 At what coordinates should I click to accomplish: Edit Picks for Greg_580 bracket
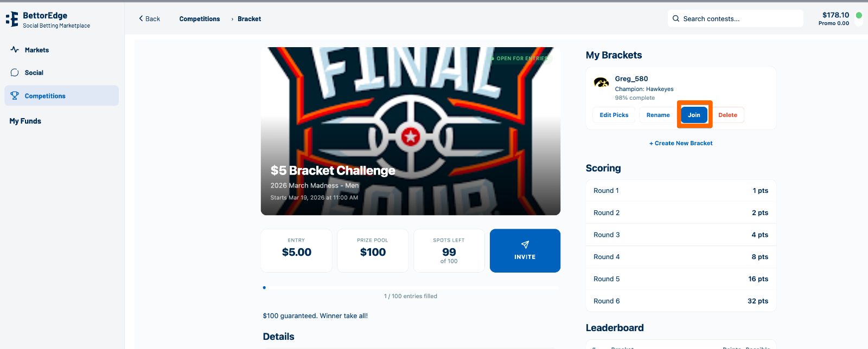pos(614,115)
